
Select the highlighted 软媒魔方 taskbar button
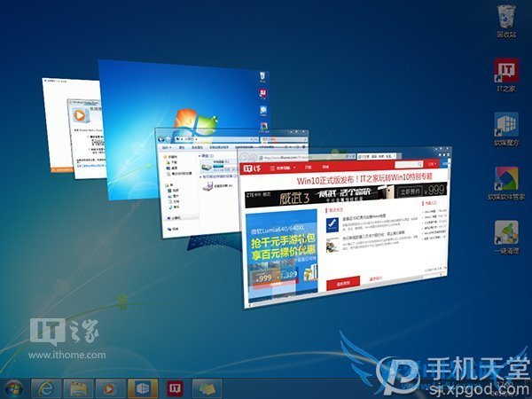pos(143,389)
